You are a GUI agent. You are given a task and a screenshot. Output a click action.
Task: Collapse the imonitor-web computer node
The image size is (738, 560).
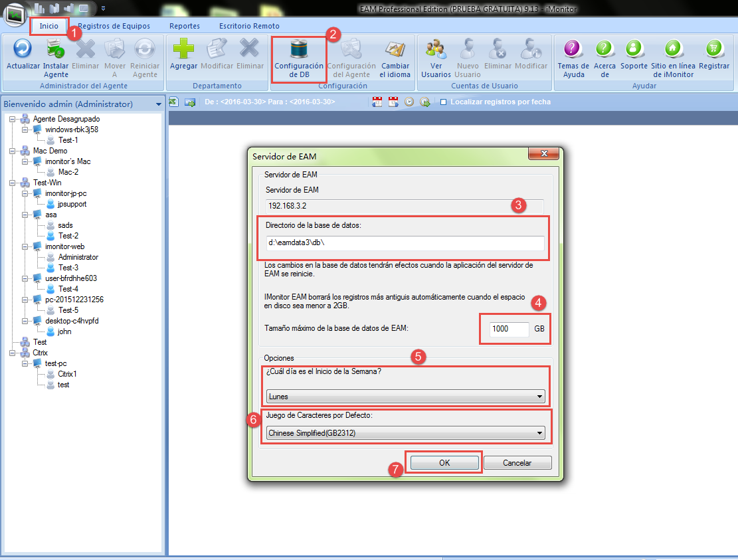click(x=25, y=246)
